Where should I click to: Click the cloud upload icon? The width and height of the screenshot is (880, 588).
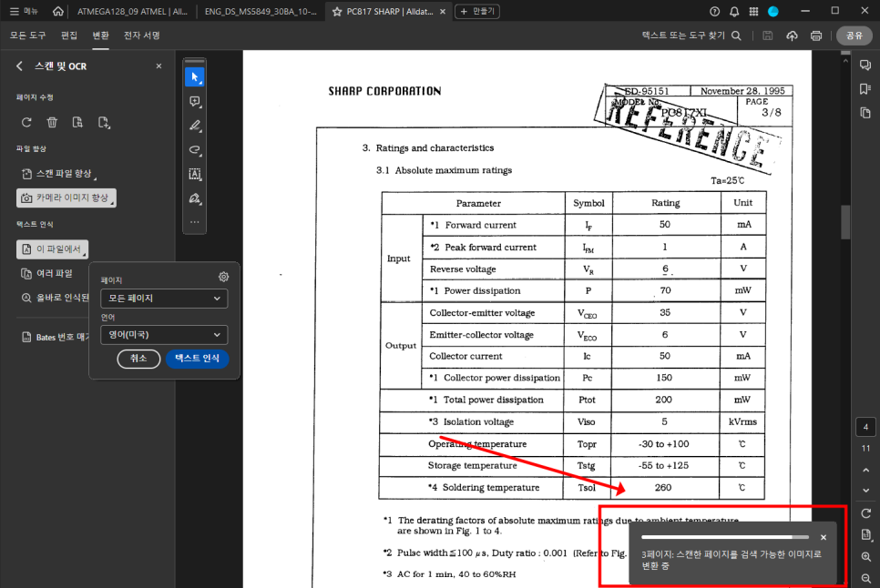(x=792, y=35)
